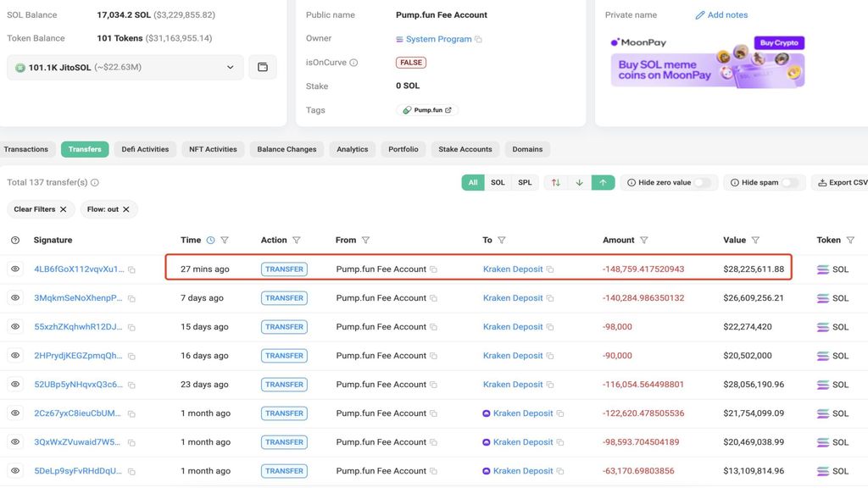
Task: Open the To column filter funnel
Action: coord(502,240)
